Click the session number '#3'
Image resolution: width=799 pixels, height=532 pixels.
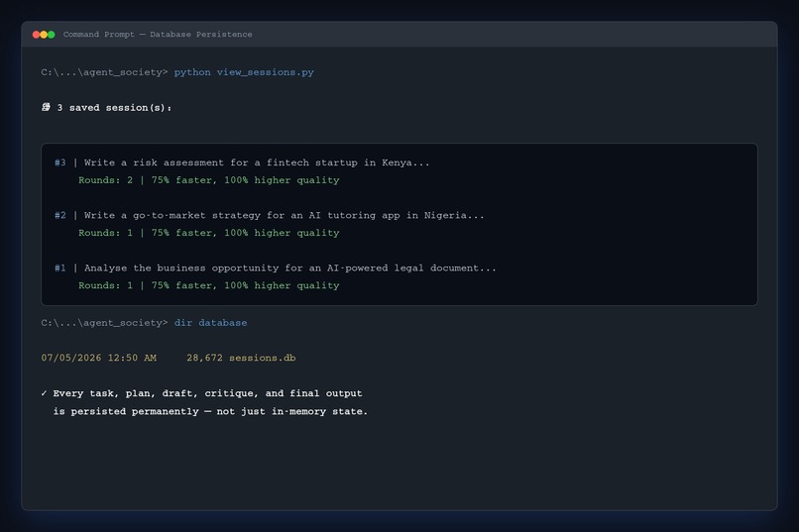[x=60, y=162]
